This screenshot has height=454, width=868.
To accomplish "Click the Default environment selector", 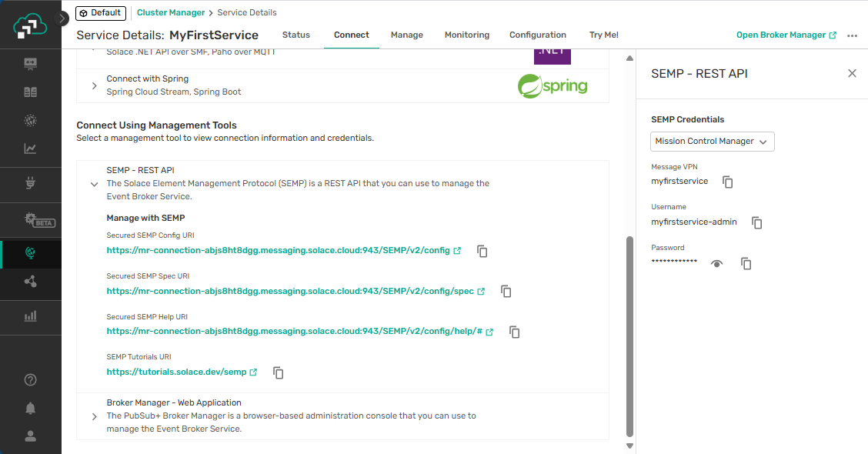I will pyautogui.click(x=101, y=13).
